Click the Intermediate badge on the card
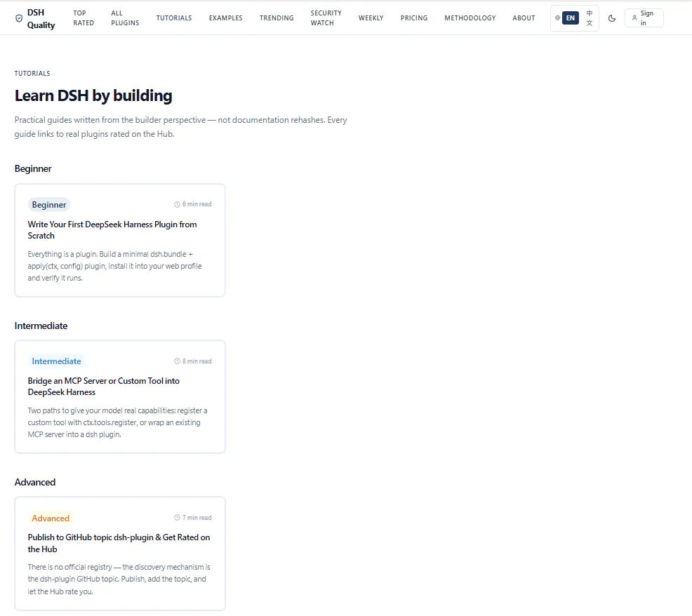 pos(56,361)
